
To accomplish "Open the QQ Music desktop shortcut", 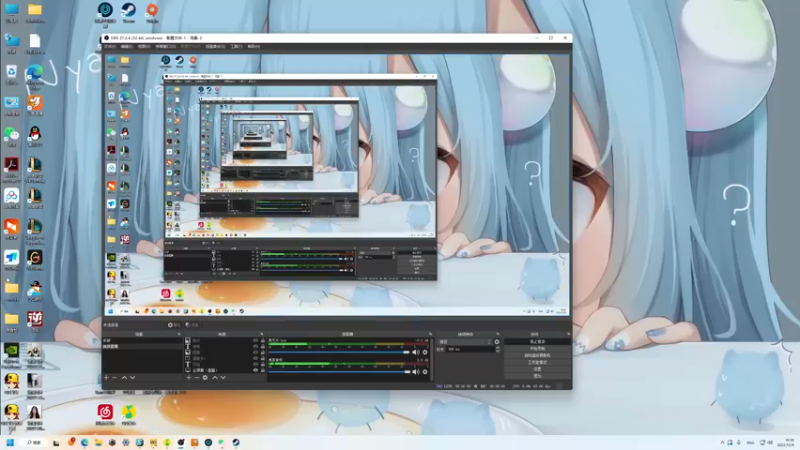I will (x=128, y=414).
